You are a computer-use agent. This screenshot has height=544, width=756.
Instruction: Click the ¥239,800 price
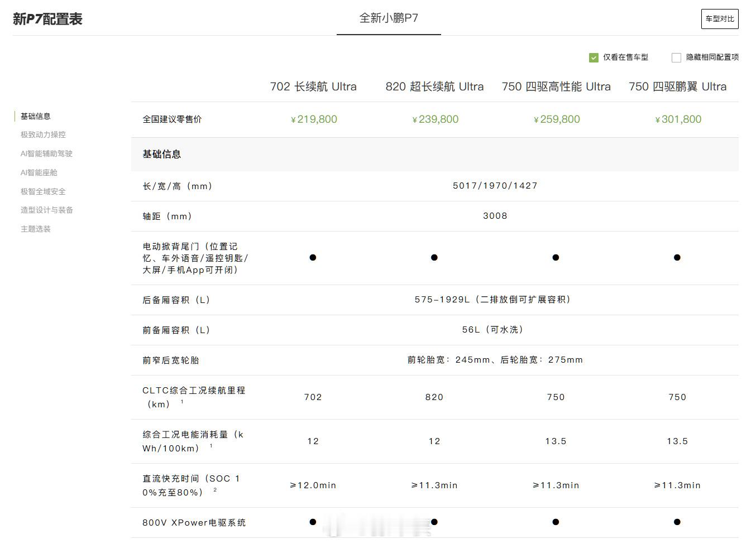(435, 119)
